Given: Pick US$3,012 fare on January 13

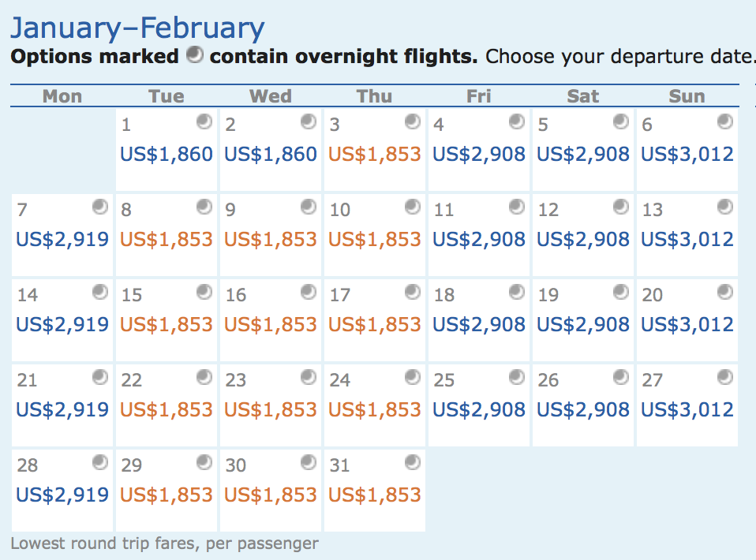Looking at the screenshot, I should pyautogui.click(x=687, y=239).
